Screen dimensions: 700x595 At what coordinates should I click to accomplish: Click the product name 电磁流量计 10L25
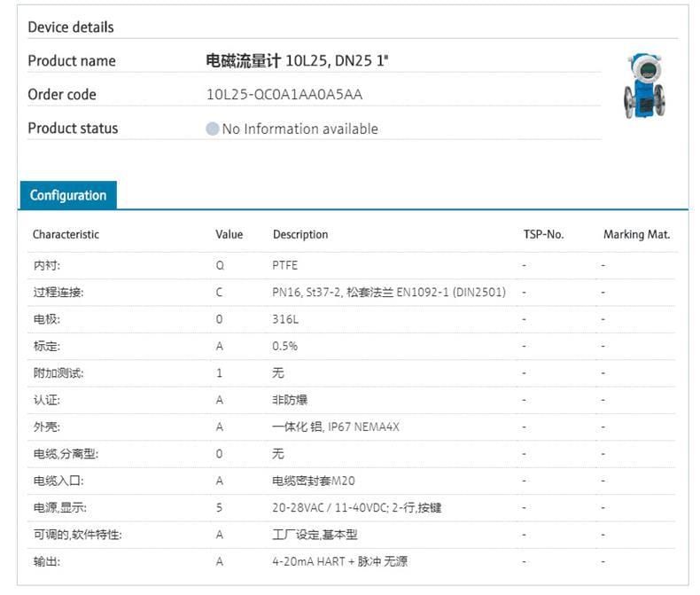(297, 61)
